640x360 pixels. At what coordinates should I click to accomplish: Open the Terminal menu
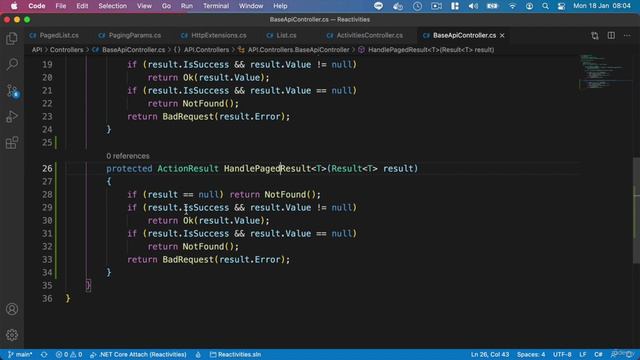(x=216, y=6)
